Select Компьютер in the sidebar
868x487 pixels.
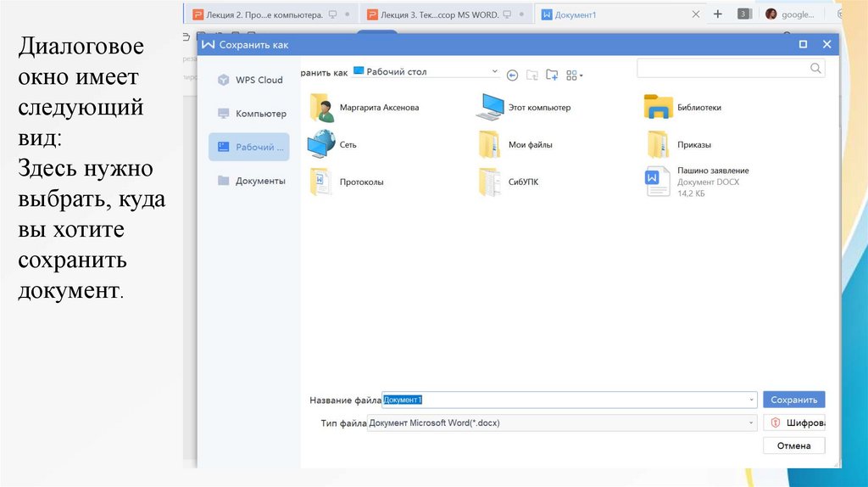pos(250,114)
